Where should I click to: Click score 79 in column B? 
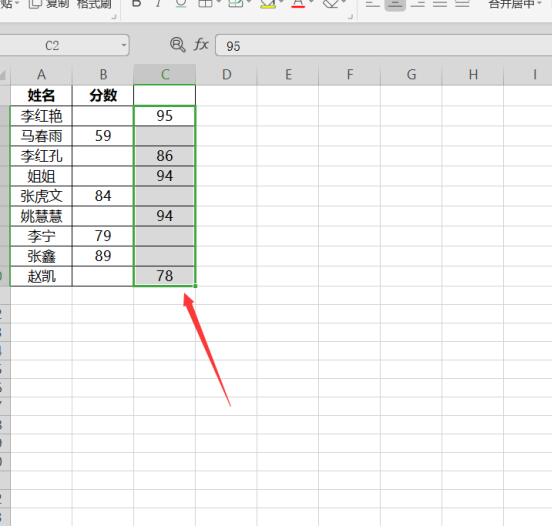click(x=103, y=236)
